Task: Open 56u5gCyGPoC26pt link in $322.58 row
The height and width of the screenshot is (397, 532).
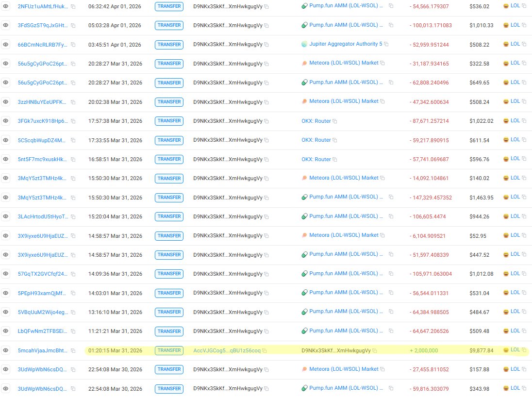Action: (42, 64)
